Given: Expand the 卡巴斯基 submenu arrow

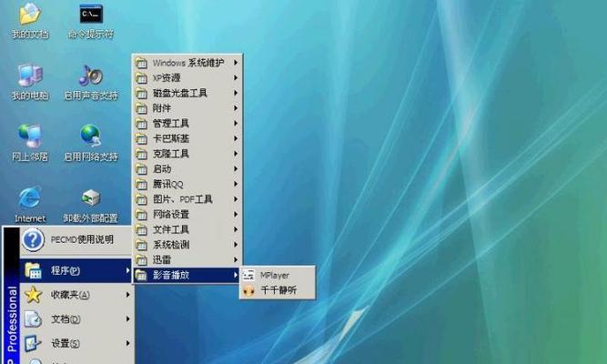Looking at the screenshot, I should [x=236, y=138].
